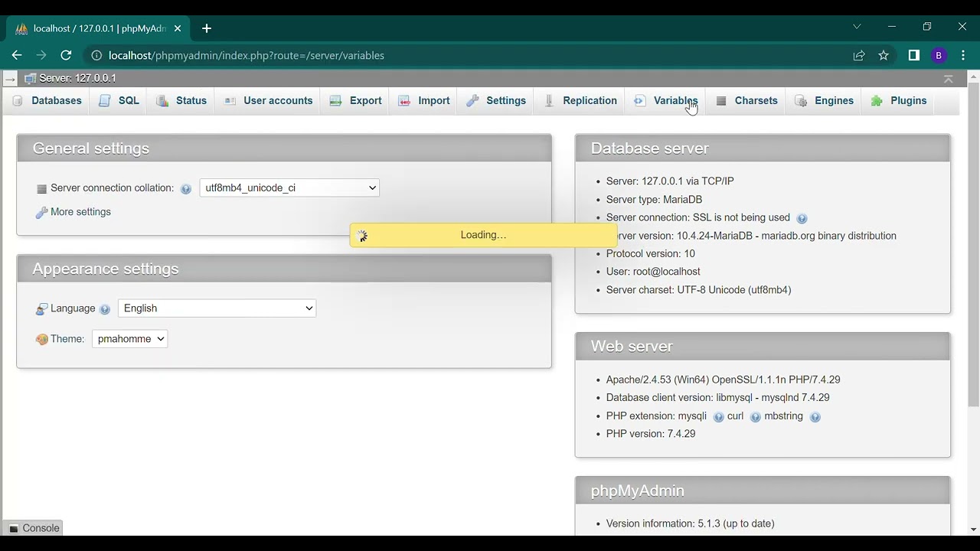Click the Export icon

point(336,101)
